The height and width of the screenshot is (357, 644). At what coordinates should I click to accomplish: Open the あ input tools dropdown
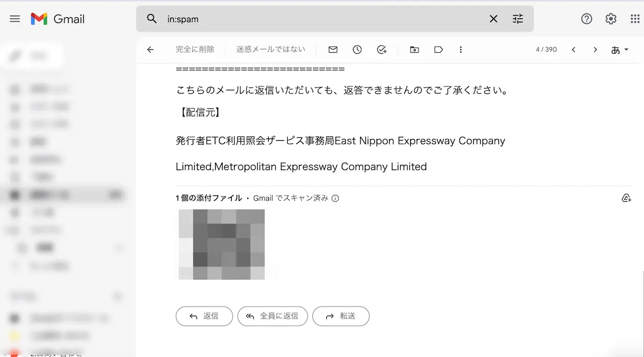pyautogui.click(x=620, y=49)
